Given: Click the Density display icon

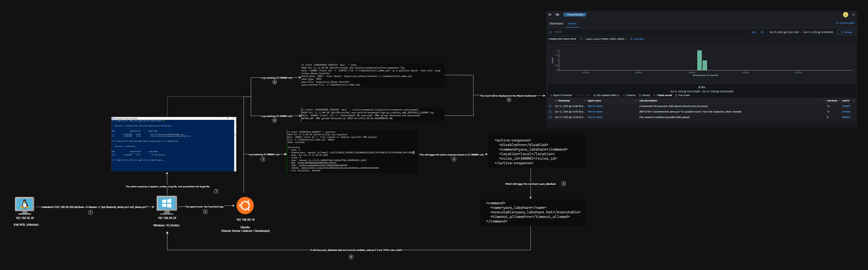Looking at the screenshot, I should click(x=640, y=95).
